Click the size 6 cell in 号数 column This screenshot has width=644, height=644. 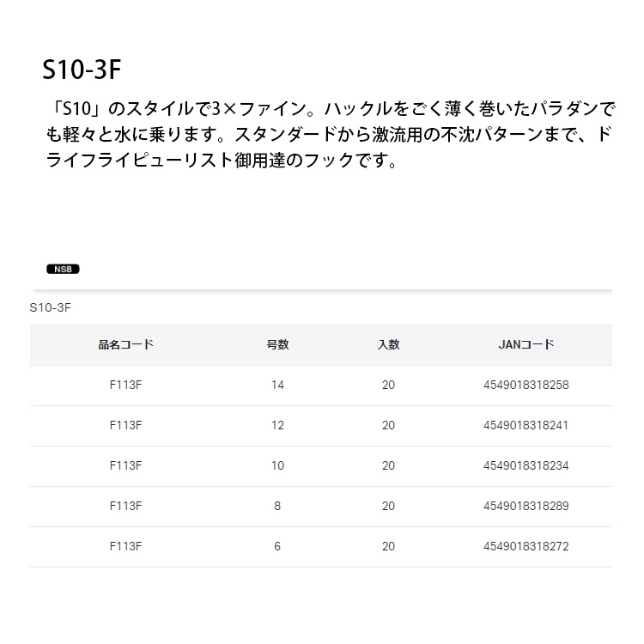pyautogui.click(x=277, y=547)
